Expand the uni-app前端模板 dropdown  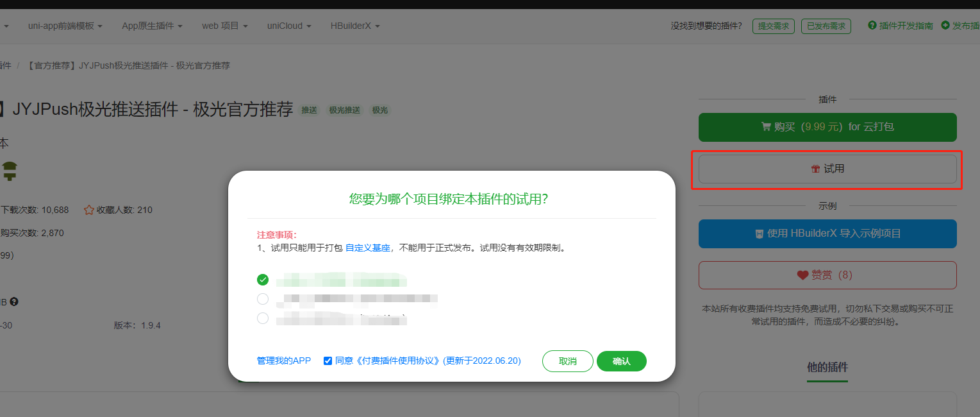(65, 26)
